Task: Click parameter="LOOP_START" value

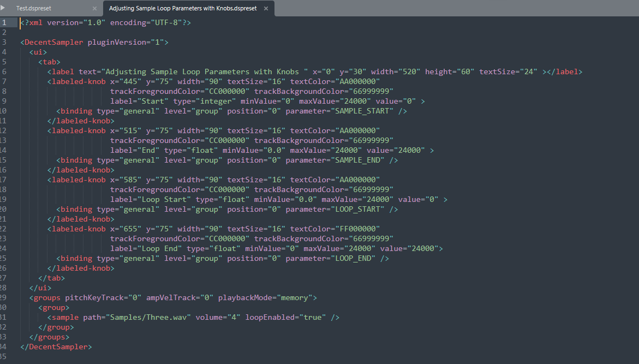Action: [x=335, y=209]
